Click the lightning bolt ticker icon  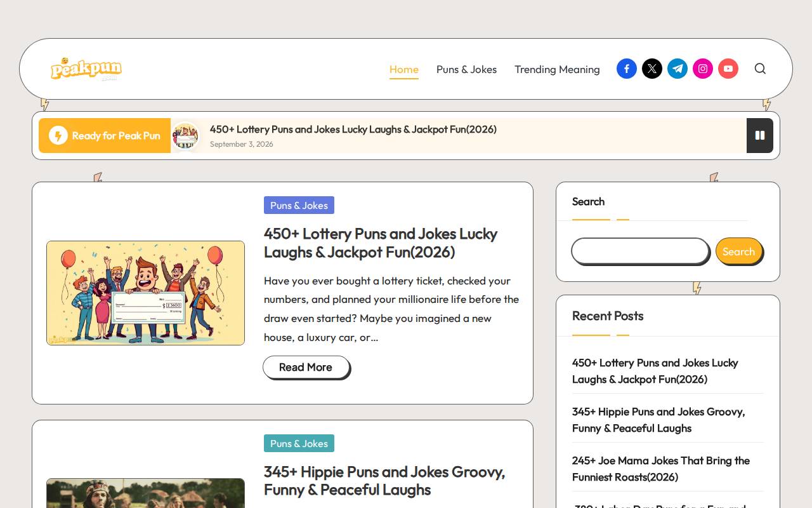click(x=58, y=135)
